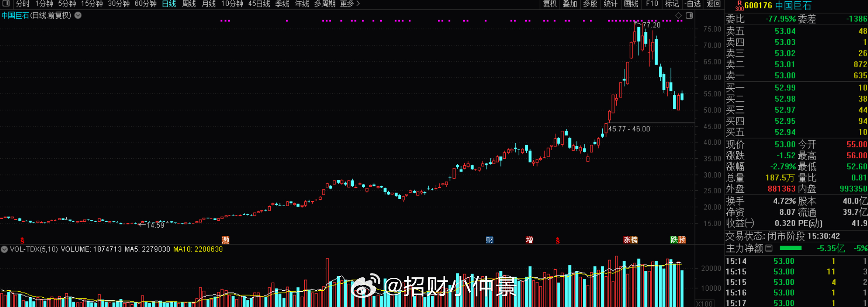Click the 统计 statistics button
This screenshot has width=868, height=307.
click(610, 4)
